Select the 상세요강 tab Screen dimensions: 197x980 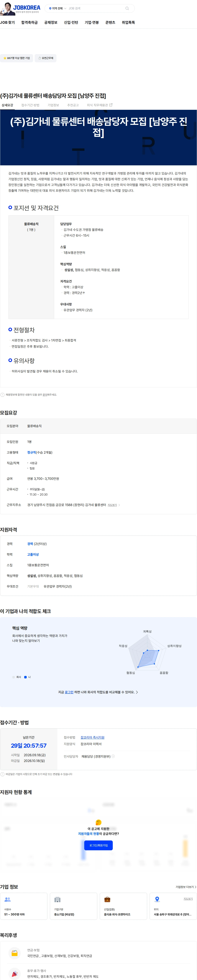pyautogui.click(x=7, y=105)
